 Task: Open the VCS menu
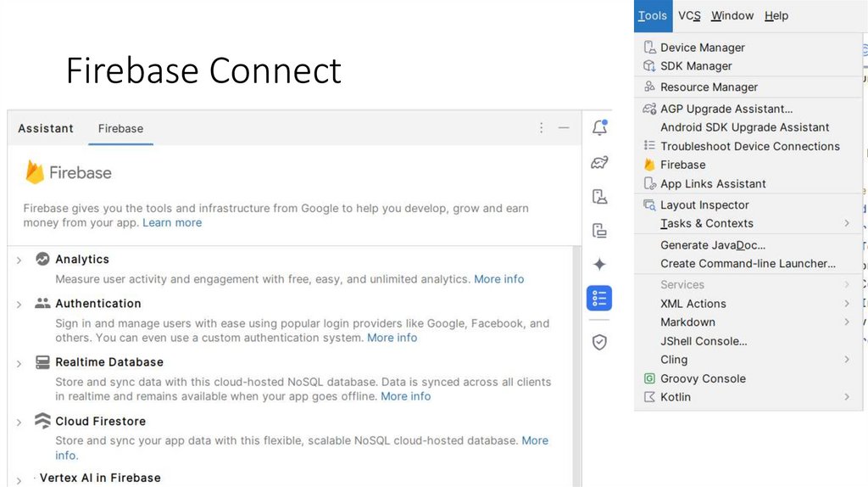click(x=689, y=15)
